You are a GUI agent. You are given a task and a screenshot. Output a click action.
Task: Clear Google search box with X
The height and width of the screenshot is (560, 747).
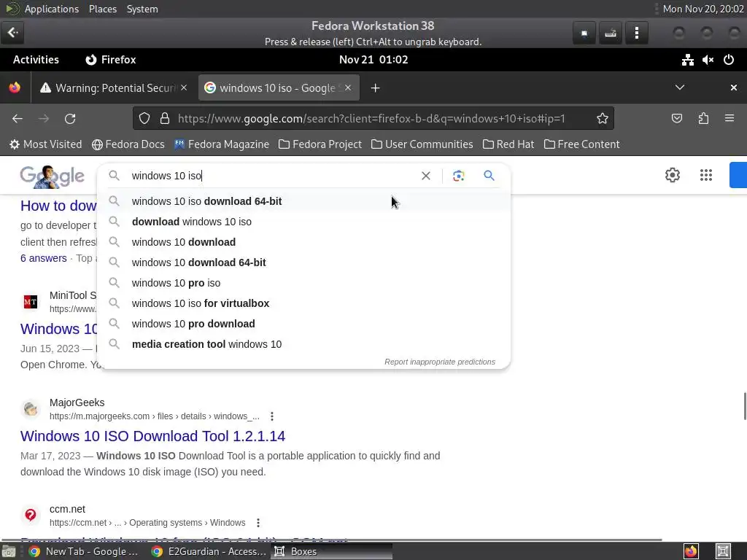pos(426,176)
